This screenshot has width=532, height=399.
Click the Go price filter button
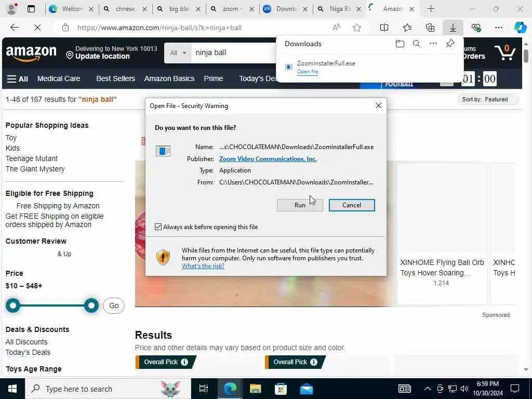pos(114,305)
